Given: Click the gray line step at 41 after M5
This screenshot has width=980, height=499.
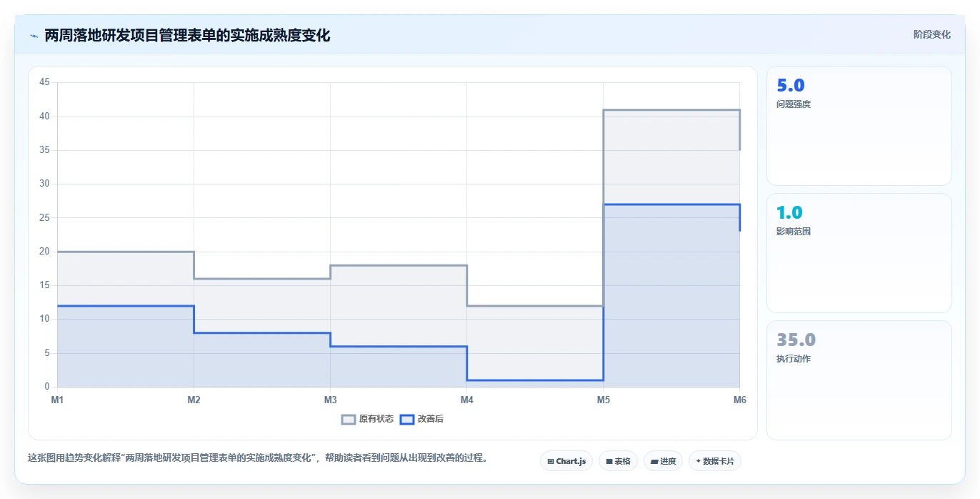Looking at the screenshot, I should coord(671,110).
